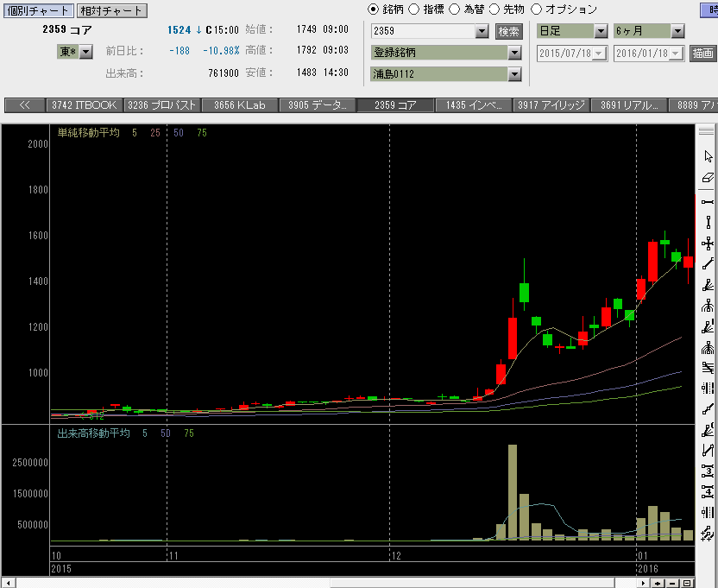Click the 描画 draw button
Image resolution: width=718 pixels, height=588 pixels.
pos(702,54)
